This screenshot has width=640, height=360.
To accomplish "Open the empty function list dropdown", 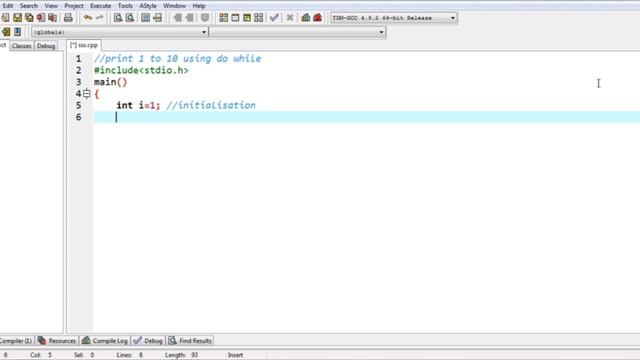I will pyautogui.click(x=298, y=32).
